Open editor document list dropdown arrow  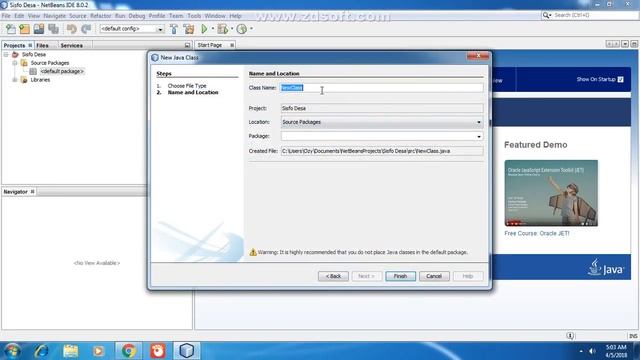point(625,44)
